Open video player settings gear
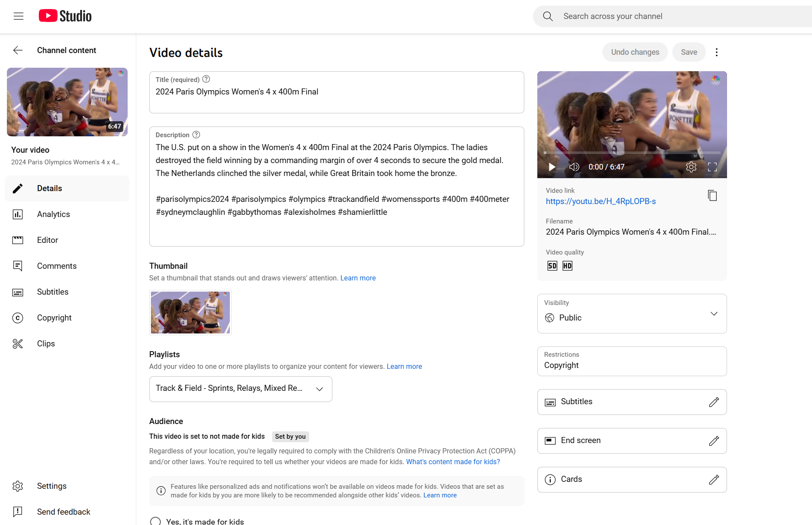The width and height of the screenshot is (812, 525). click(691, 167)
